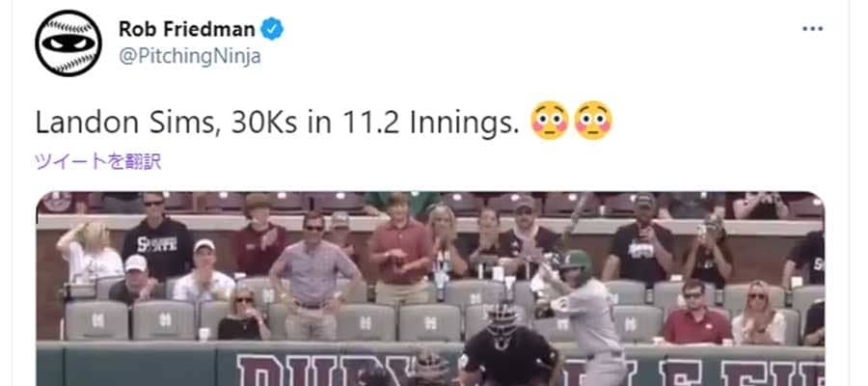This screenshot has width=868, height=386.
Task: Play the embedded baseball video
Action: [430, 289]
